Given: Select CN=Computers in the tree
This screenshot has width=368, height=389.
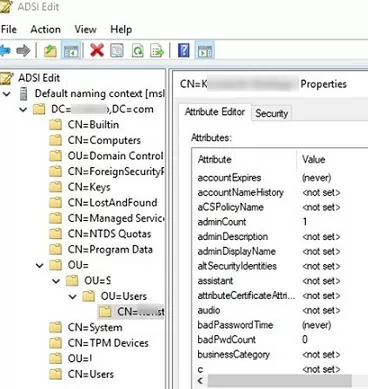Looking at the screenshot, I should [104, 140].
